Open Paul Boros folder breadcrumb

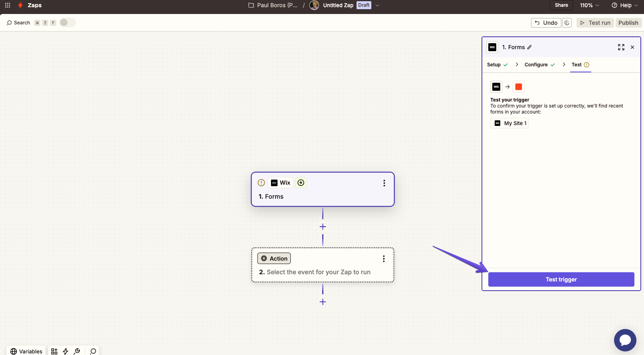point(273,5)
